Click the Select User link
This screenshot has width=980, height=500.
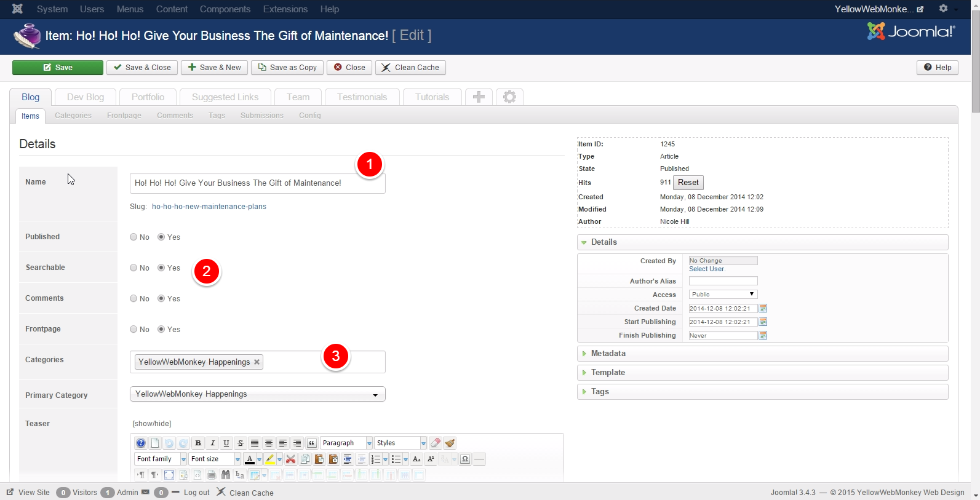coord(707,269)
